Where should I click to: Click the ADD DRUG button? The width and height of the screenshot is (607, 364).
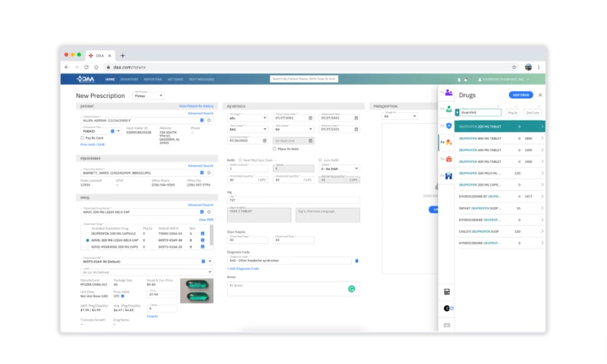tap(521, 95)
